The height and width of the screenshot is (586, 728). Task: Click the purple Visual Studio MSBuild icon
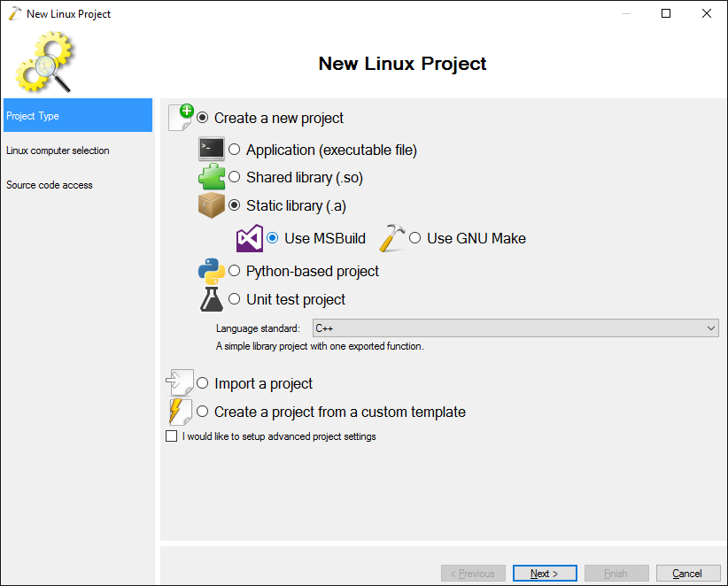click(250, 238)
